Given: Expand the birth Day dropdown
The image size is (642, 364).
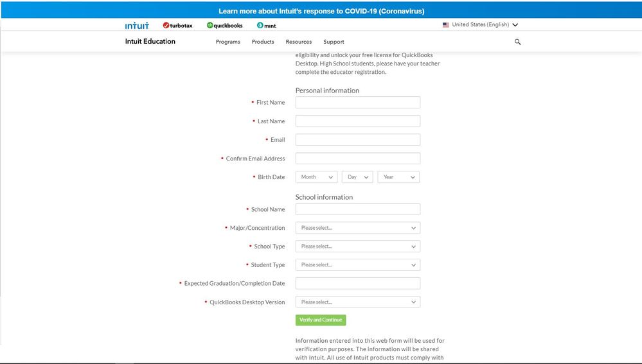Looking at the screenshot, I should [357, 177].
